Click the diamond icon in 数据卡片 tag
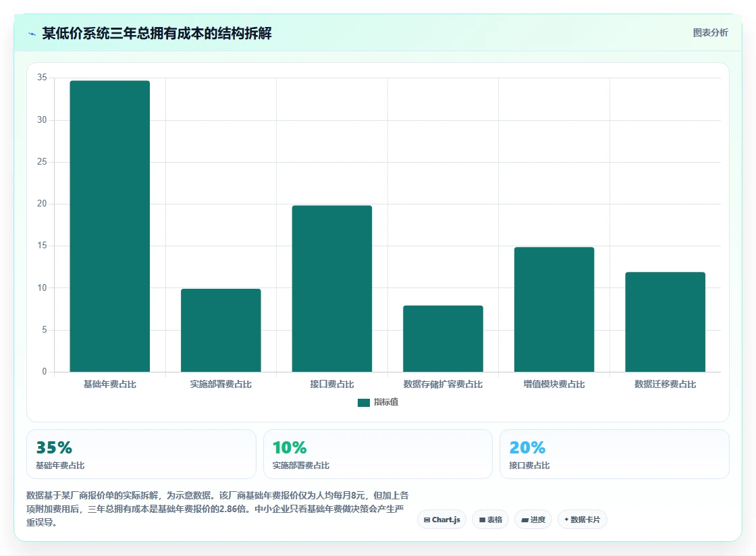756x556 pixels. [566, 520]
